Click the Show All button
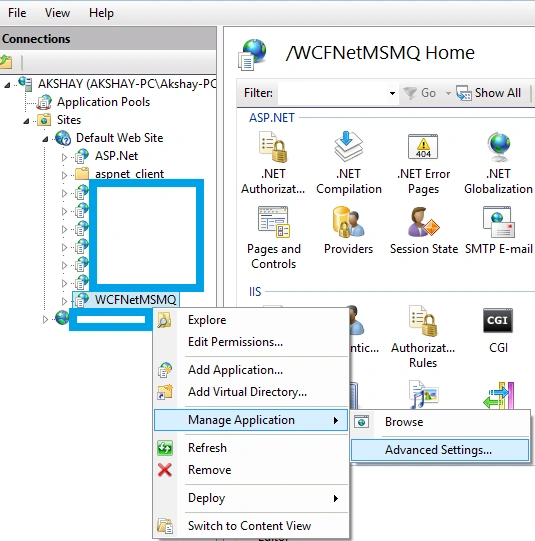Viewport: 535px width, 541px height. click(x=488, y=93)
